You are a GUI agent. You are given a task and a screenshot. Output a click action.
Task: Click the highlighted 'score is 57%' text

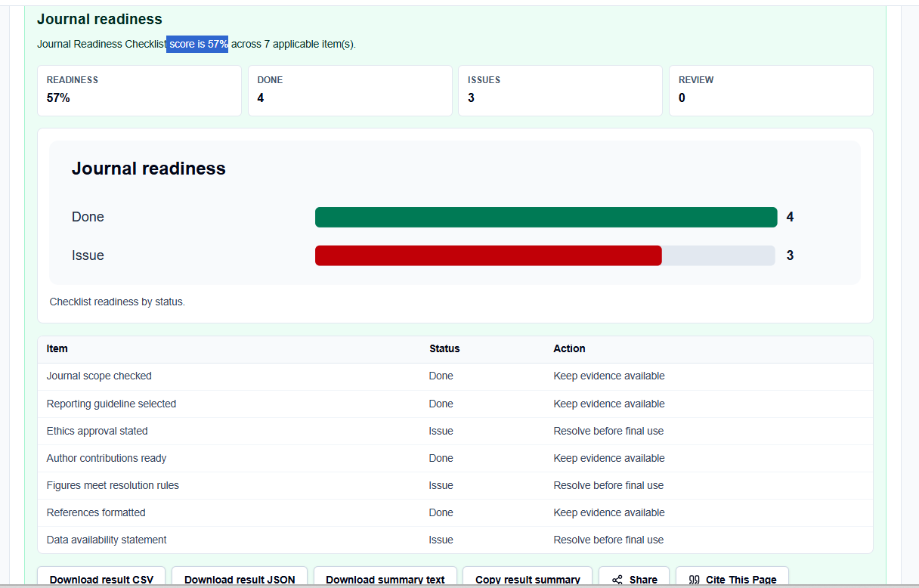tap(198, 44)
